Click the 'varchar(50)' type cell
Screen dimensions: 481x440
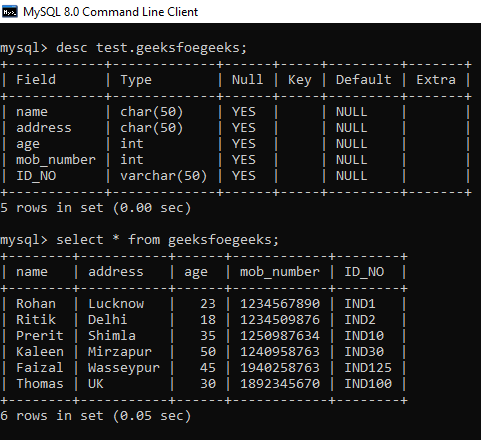[x=164, y=176]
